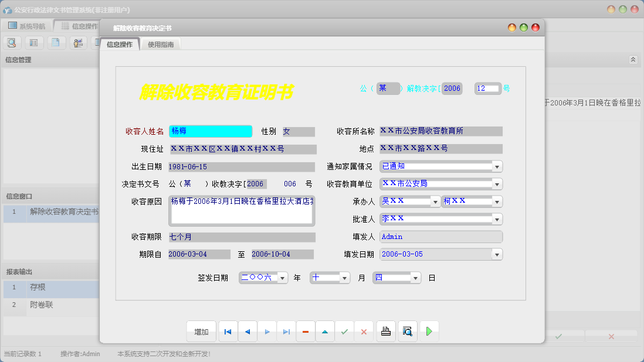Screen dimensions: 644x362
Task: Click the green checkmark save button
Action: (344, 332)
